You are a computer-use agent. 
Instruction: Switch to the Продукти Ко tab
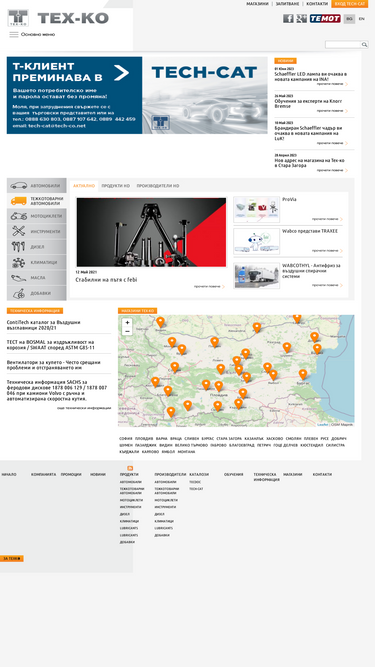(x=116, y=186)
